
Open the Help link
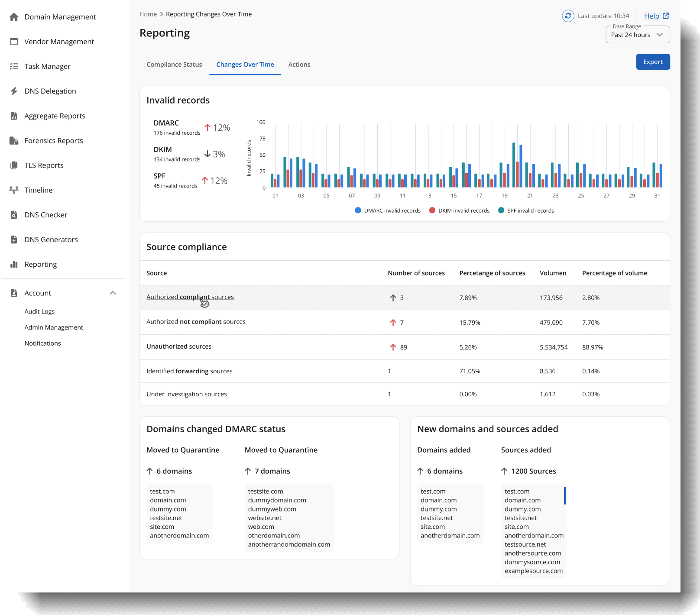point(651,16)
